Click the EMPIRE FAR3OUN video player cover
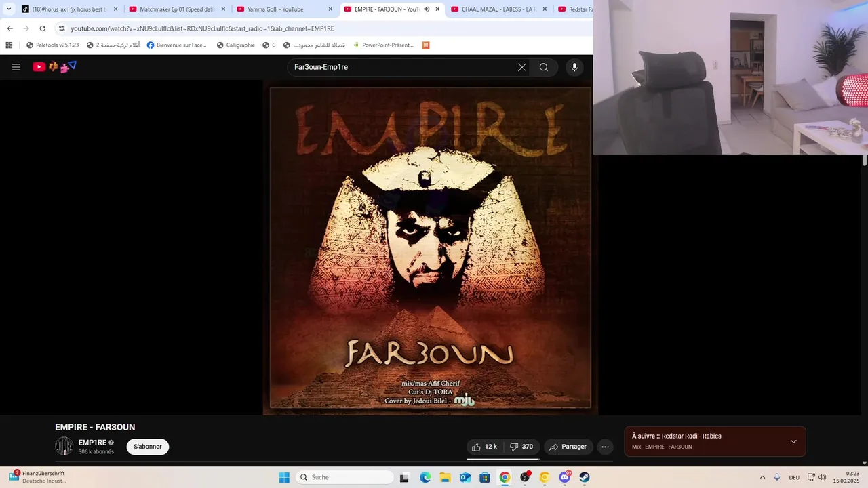Image resolution: width=868 pixels, height=488 pixels. [430, 247]
